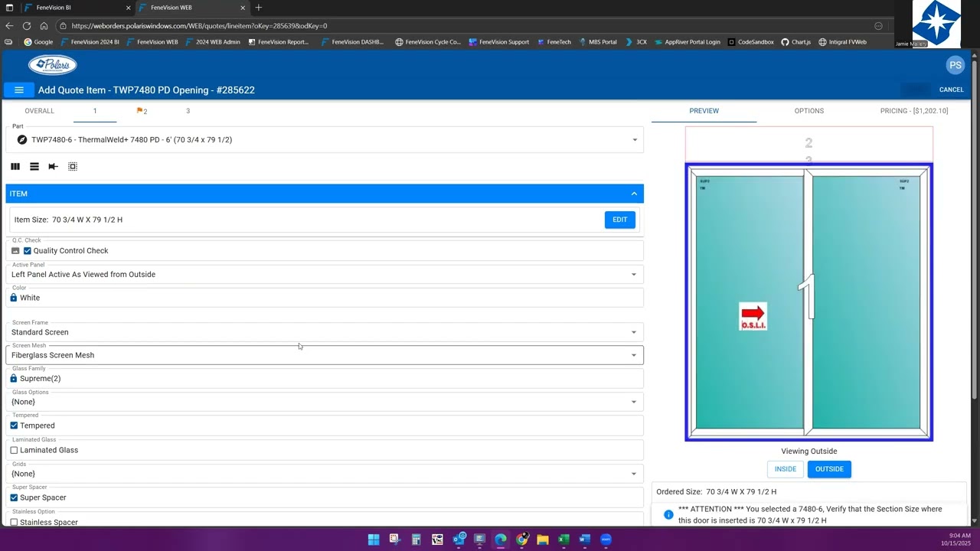Click the browser back arrow
The width and height of the screenshot is (980, 551).
click(9, 25)
